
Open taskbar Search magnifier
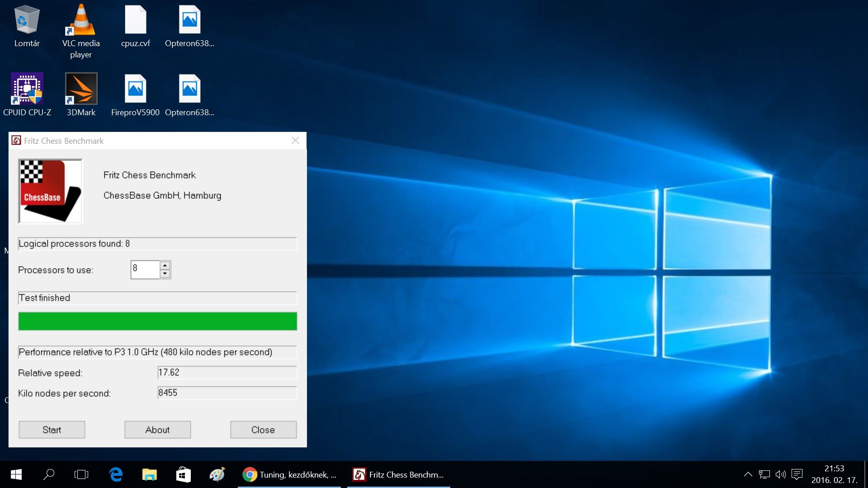[49, 474]
